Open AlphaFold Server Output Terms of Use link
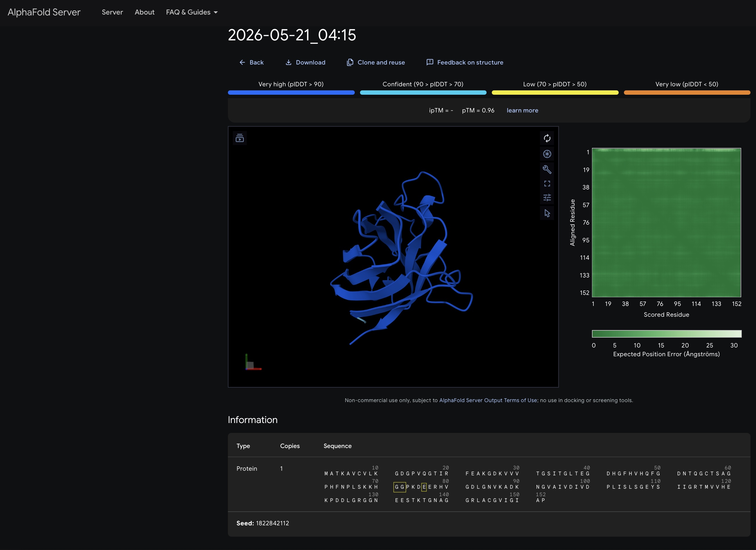756x550 pixels. click(x=488, y=400)
